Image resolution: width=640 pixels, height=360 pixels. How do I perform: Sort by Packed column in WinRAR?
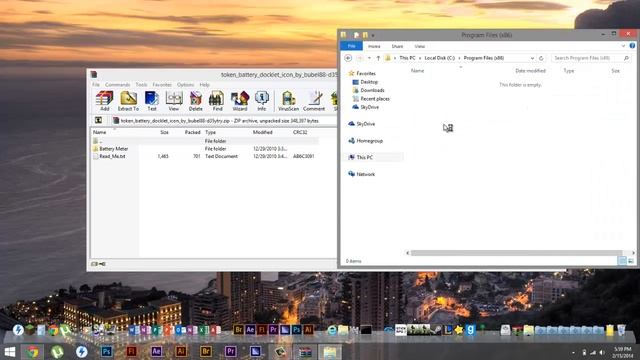coord(192,132)
